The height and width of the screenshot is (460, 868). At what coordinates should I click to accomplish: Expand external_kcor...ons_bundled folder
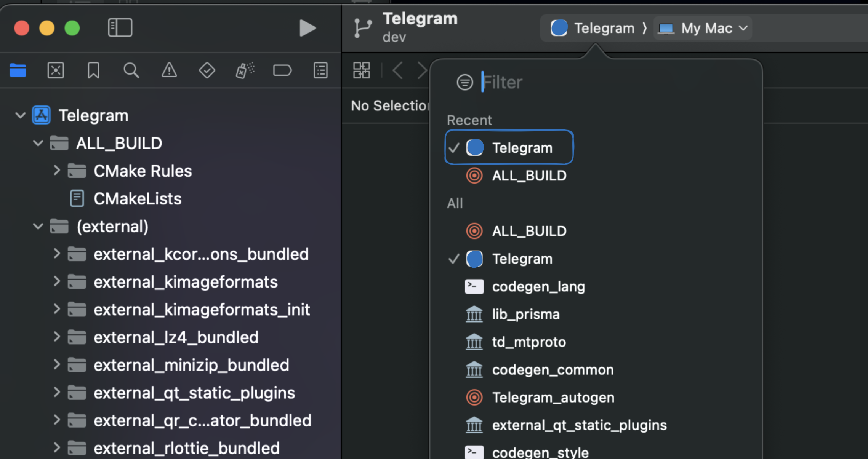(x=56, y=254)
